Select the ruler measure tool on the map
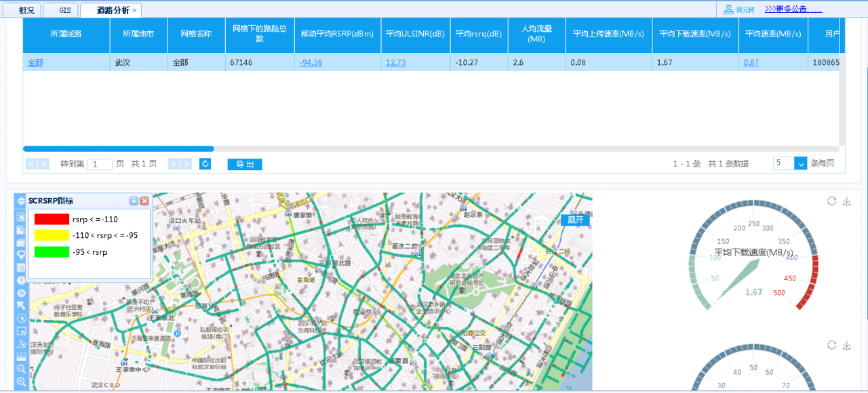The width and height of the screenshot is (868, 393). pyautogui.click(x=21, y=355)
